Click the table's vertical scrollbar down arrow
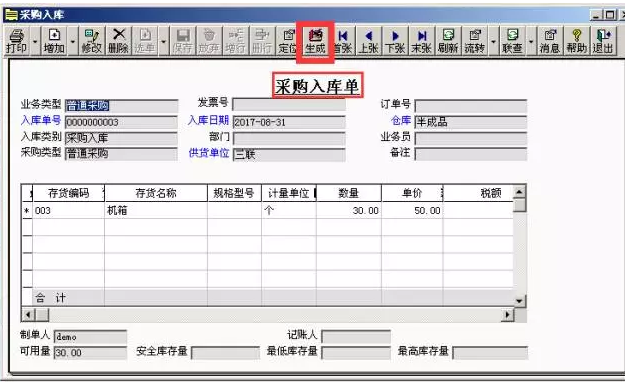Screen dimensions: 625x382 [x=519, y=301]
